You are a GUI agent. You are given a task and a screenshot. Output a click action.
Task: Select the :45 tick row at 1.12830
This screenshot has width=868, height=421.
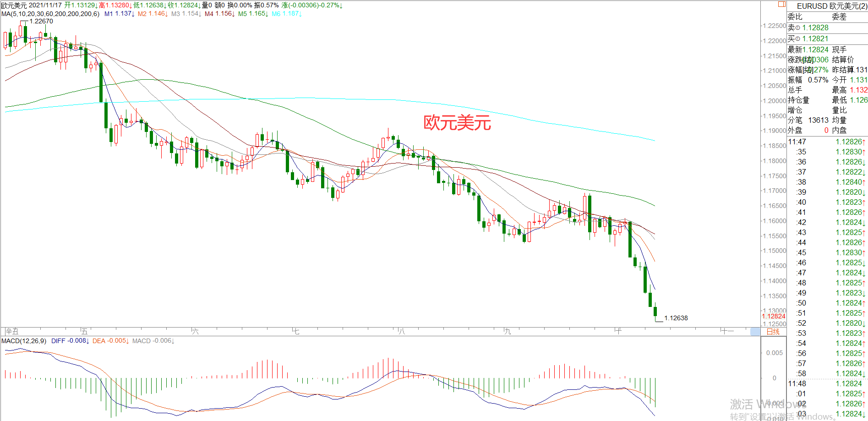pos(827,253)
